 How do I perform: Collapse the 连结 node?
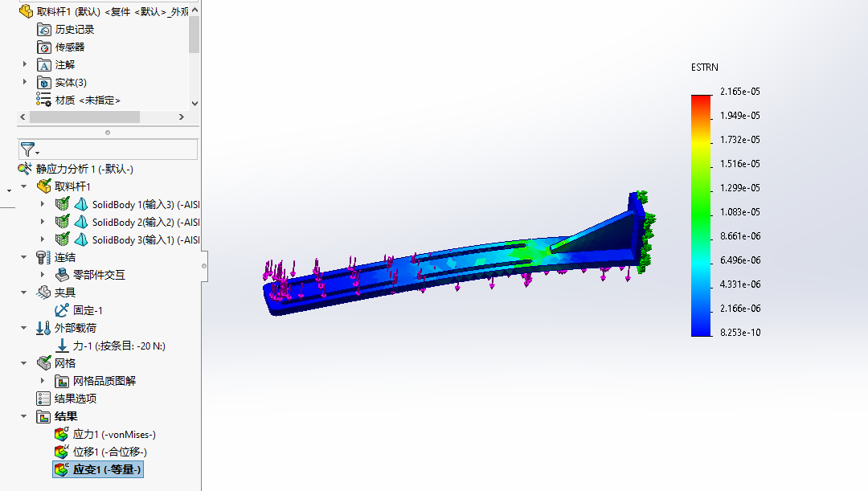pos(24,257)
